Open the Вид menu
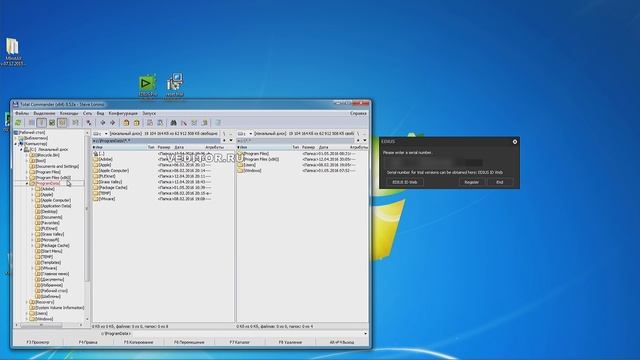The width and height of the screenshot is (640, 360). coord(100,113)
